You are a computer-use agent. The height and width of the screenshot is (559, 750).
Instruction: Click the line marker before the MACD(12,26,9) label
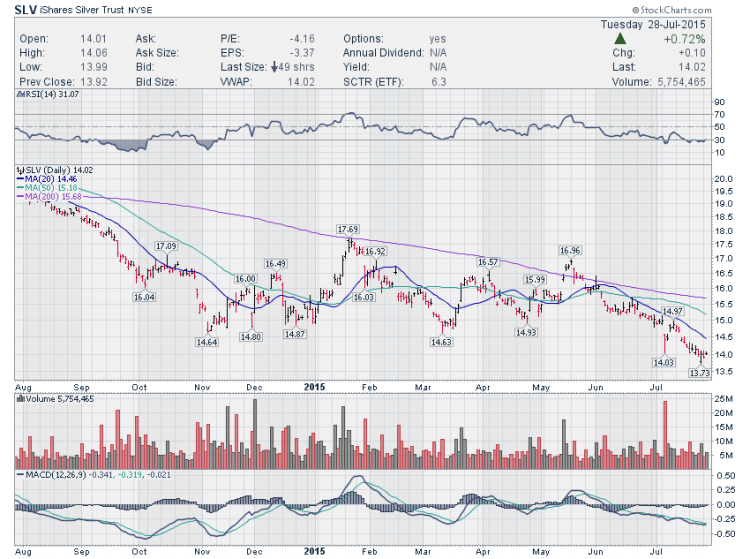click(20, 475)
